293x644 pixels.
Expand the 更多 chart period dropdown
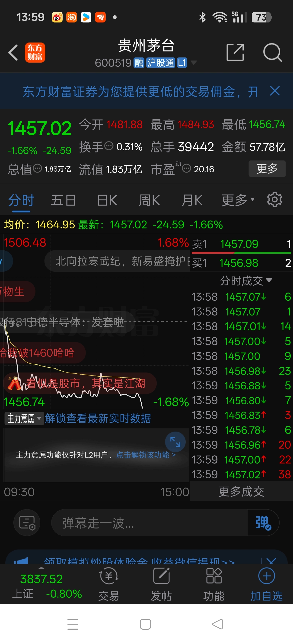point(238,200)
